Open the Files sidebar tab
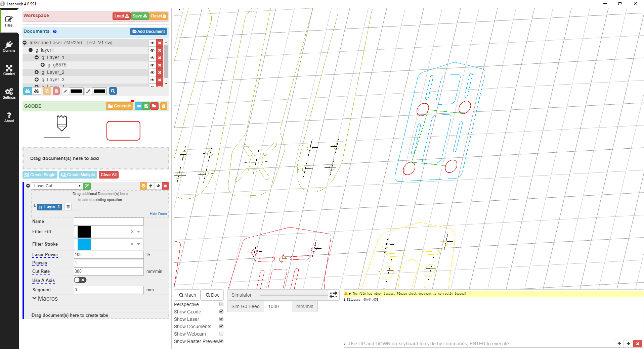 coord(9,21)
